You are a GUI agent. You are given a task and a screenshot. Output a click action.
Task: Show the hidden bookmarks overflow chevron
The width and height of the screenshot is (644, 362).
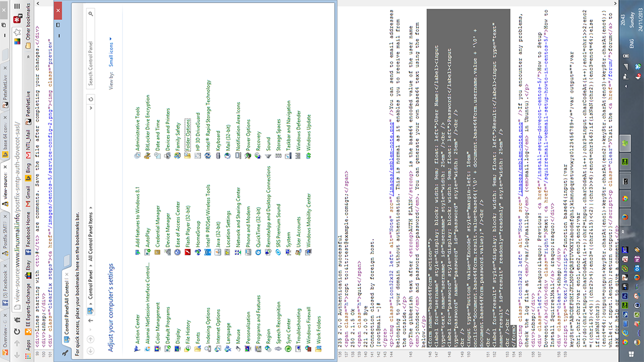28,57
